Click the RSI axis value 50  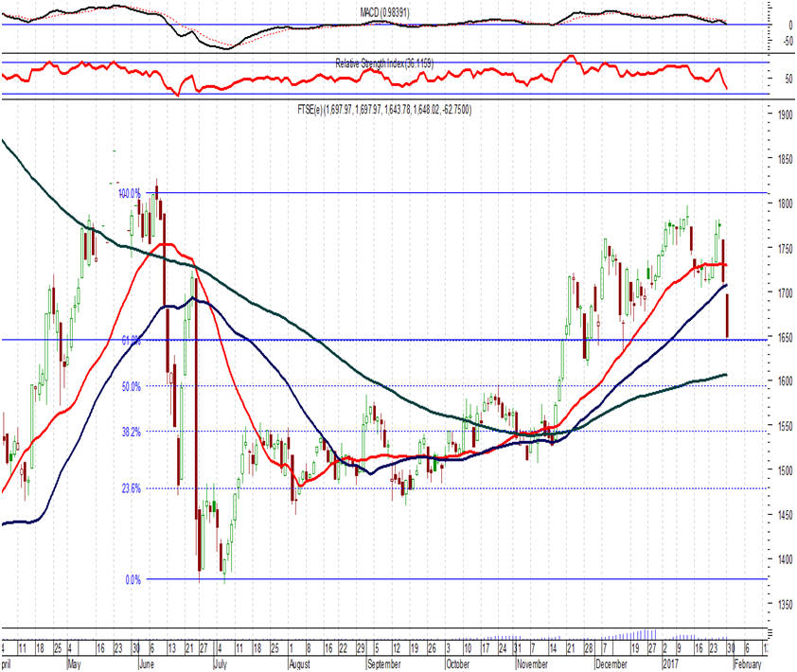(788, 80)
